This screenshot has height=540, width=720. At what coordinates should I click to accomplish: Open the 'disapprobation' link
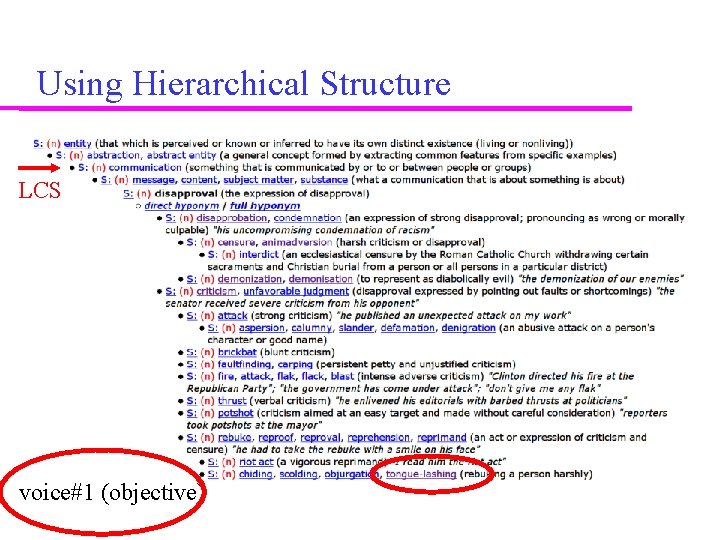(x=231, y=218)
